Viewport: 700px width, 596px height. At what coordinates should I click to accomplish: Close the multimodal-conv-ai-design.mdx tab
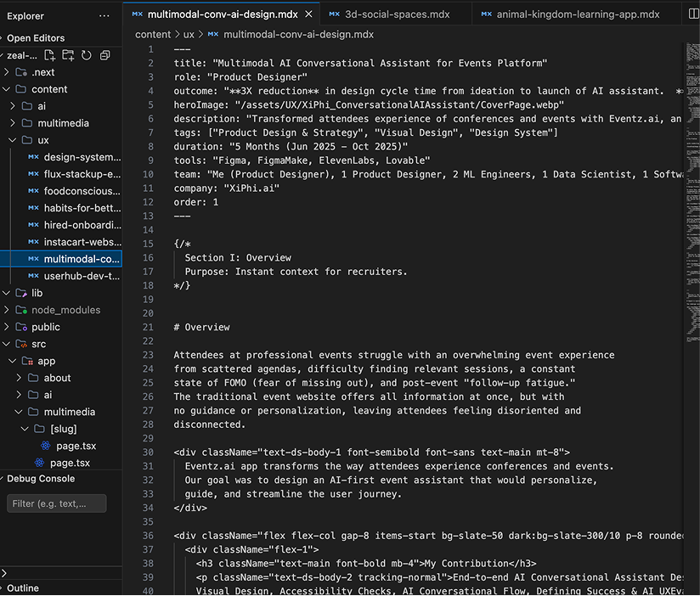pyautogui.click(x=308, y=14)
